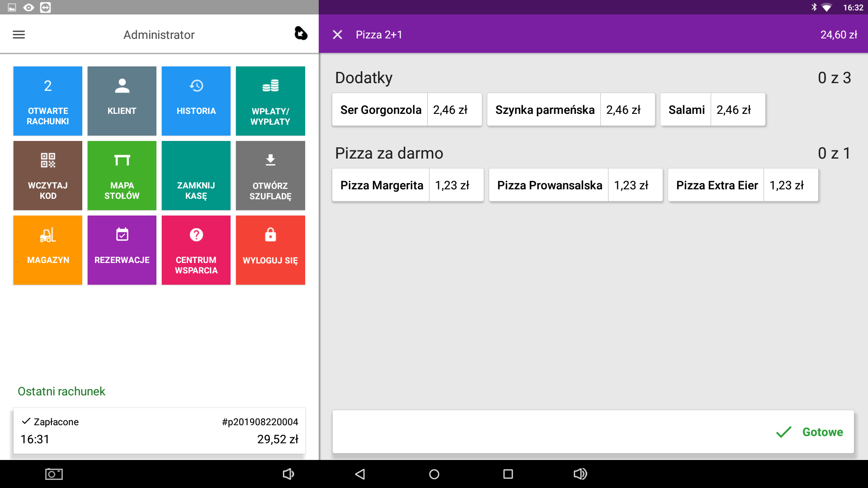This screenshot has height=488, width=868.
Task: Open the Magazyn forklift tile
Action: tap(48, 250)
